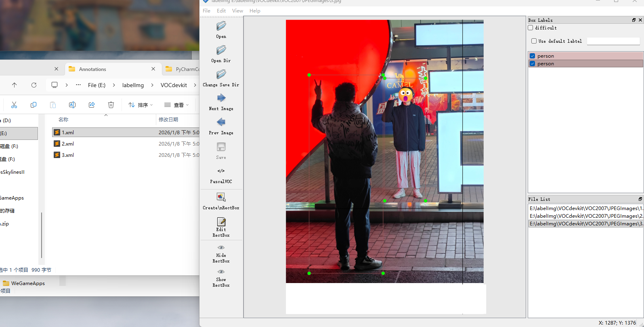Expand the breadcrumb overflow ellipsis
This screenshot has height=327, width=644.
click(78, 85)
